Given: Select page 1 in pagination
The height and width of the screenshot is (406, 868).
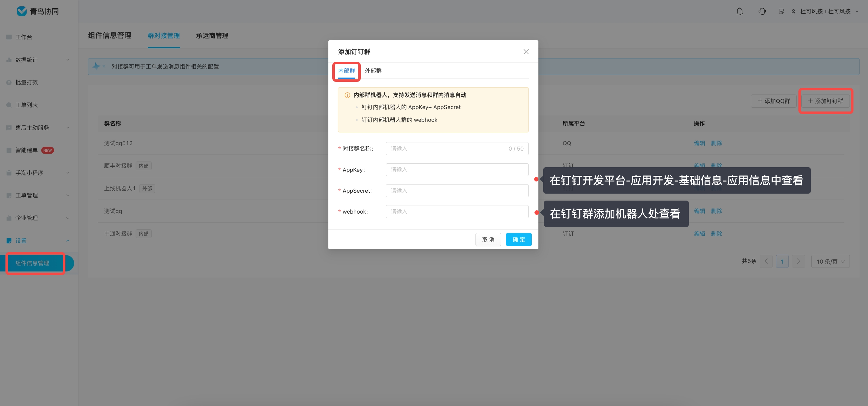Looking at the screenshot, I should tap(782, 261).
